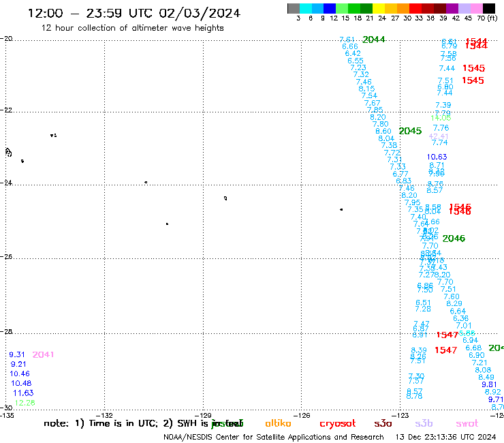Click the latitude axis label '-24'
The image size is (504, 443).
(6, 183)
